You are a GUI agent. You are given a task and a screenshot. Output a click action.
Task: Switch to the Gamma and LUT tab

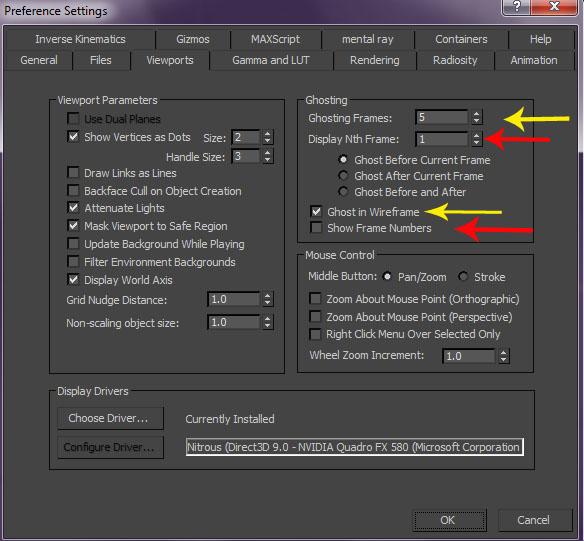[271, 60]
